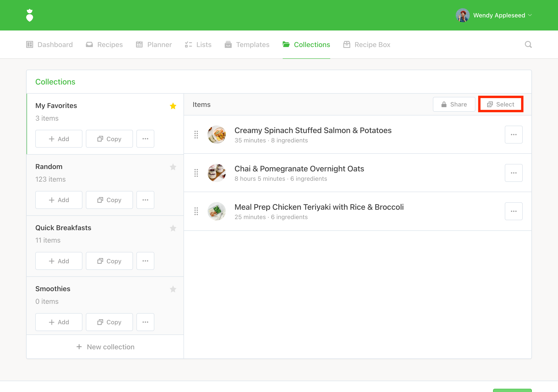The height and width of the screenshot is (392, 558).
Task: Star the Smoothies collection
Action: coord(173,289)
